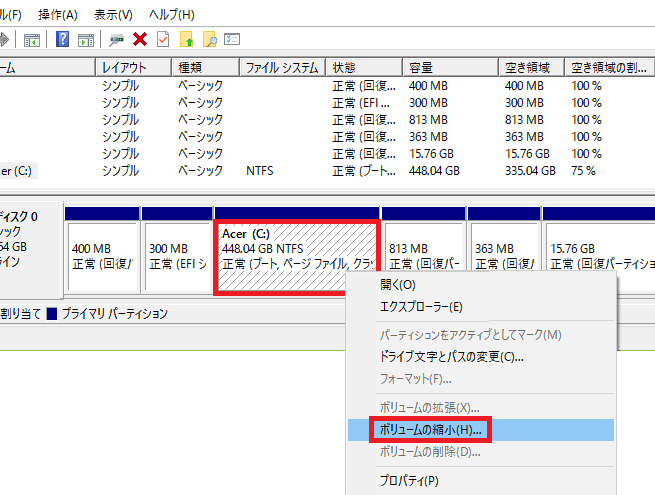Click the forward arrow toolbar icon
Screen dimensions: 655x495
(4, 40)
